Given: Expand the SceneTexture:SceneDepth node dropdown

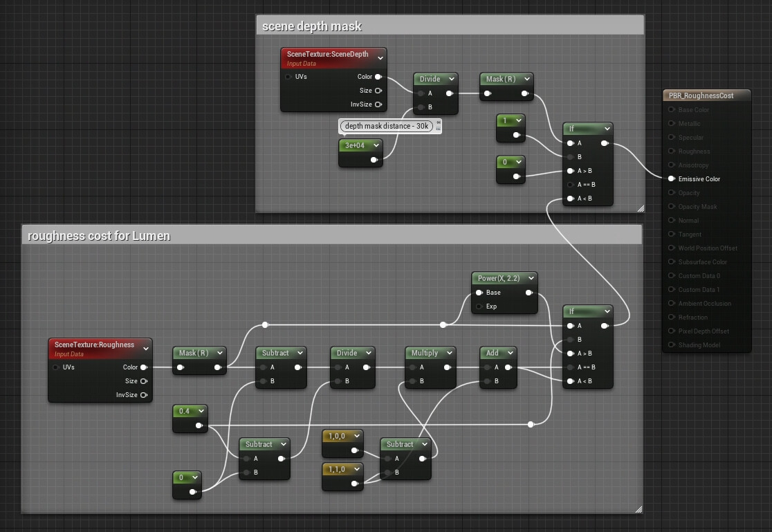Looking at the screenshot, I should click(379, 56).
